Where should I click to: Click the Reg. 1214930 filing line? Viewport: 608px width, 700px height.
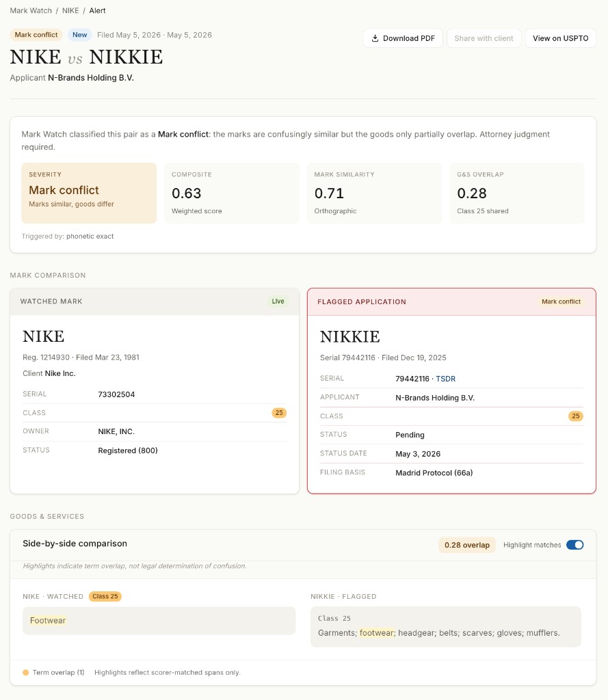point(81,357)
